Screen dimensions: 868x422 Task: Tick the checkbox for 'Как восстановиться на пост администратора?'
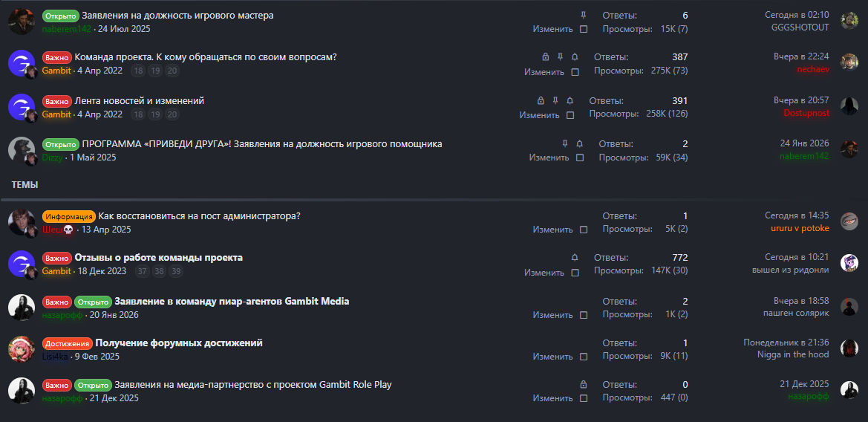click(x=583, y=230)
